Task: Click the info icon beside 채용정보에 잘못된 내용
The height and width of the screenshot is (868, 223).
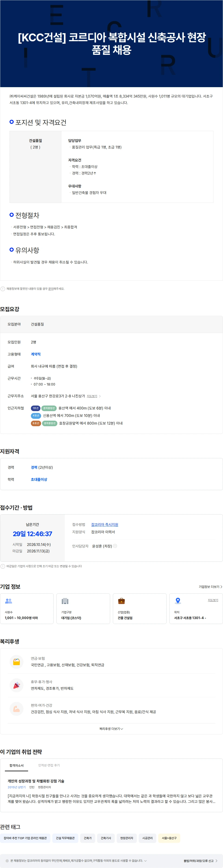Action: tap(3, 289)
